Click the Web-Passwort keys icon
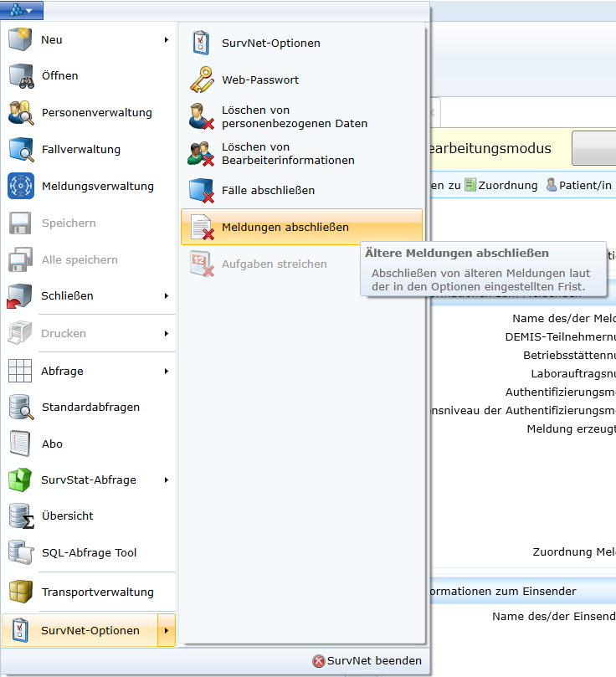Screen dimensions: 616x677 click(202, 80)
